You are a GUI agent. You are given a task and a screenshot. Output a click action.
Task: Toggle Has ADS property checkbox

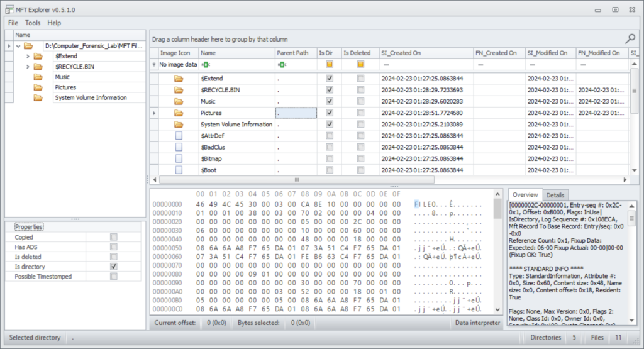coord(114,247)
